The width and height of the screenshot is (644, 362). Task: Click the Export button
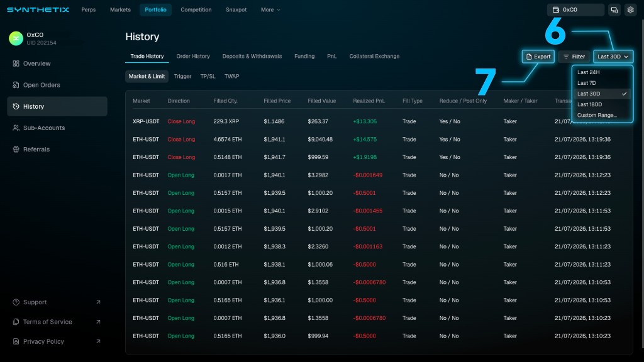click(538, 57)
